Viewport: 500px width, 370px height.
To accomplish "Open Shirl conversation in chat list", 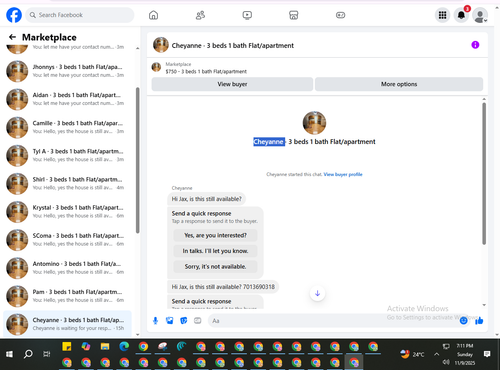I will (x=67, y=184).
